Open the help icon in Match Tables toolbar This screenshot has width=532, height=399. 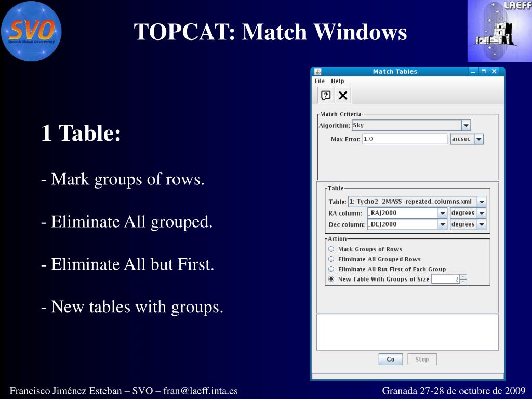[326, 96]
